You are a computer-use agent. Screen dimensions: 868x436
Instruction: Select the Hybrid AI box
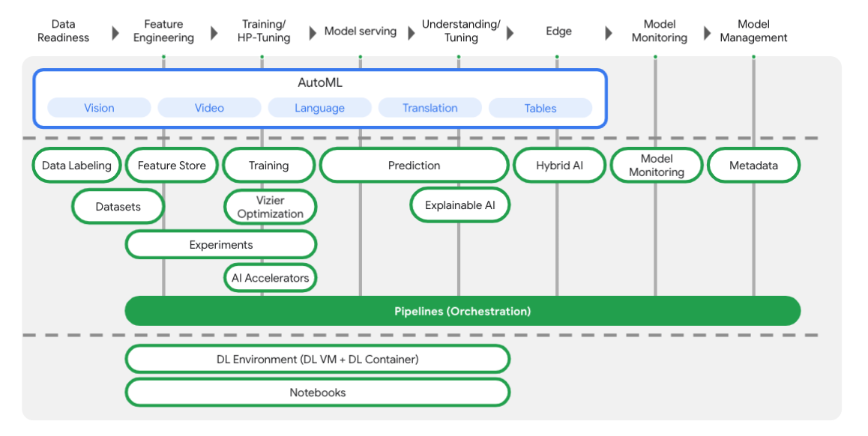click(559, 166)
